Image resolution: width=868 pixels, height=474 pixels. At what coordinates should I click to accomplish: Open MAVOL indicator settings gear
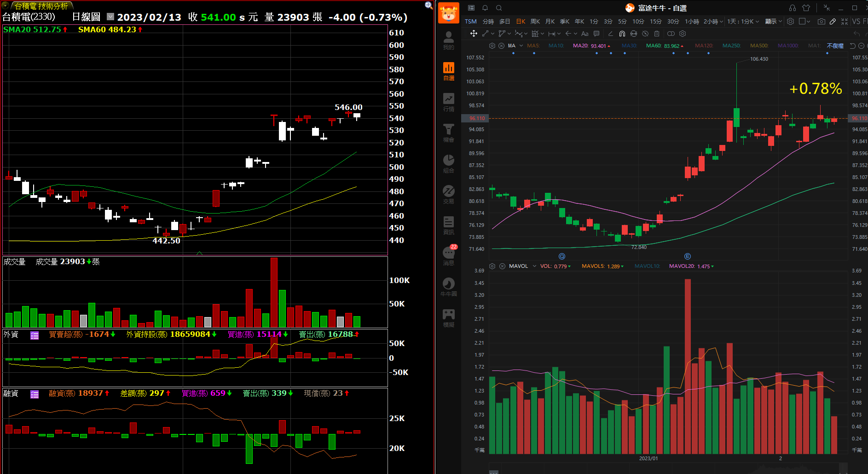tap(492, 266)
